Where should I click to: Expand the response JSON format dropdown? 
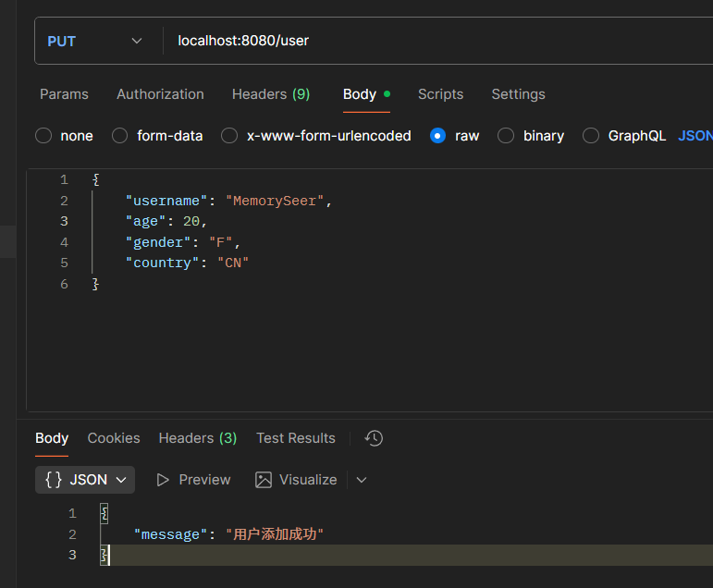coord(85,480)
